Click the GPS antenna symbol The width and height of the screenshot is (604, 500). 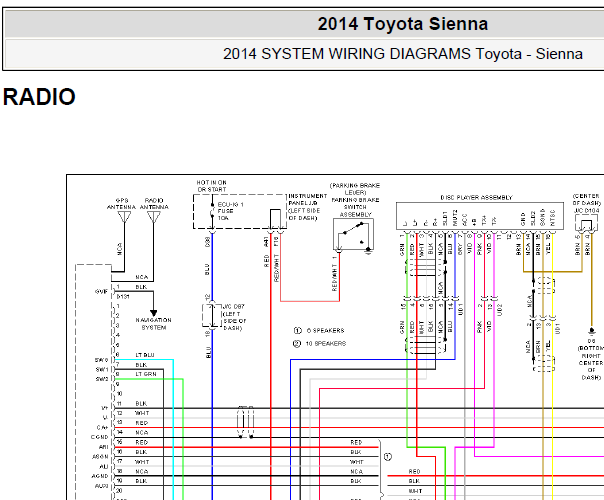point(124,217)
